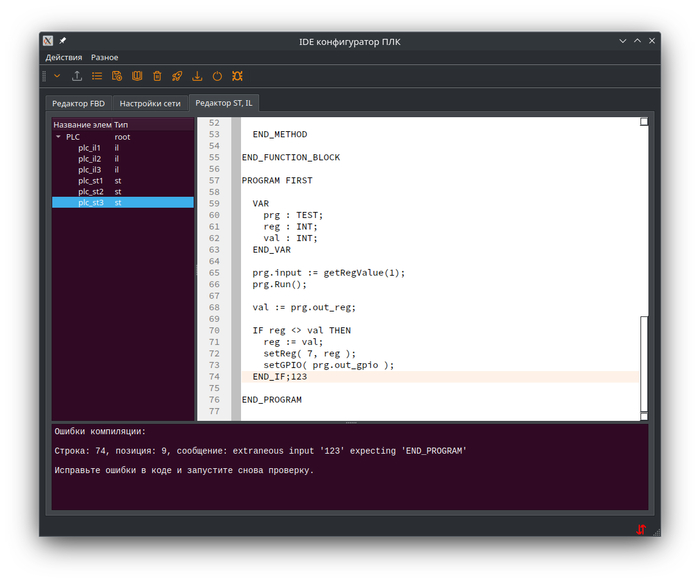Click the root type cell of PLC
This screenshot has width=700, height=583.
pyautogui.click(x=122, y=137)
